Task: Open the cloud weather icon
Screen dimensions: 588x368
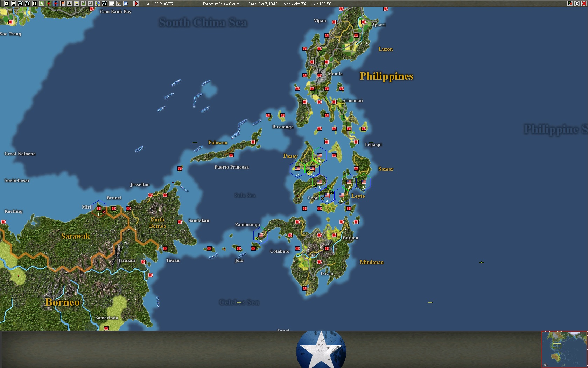Action: pos(125,4)
